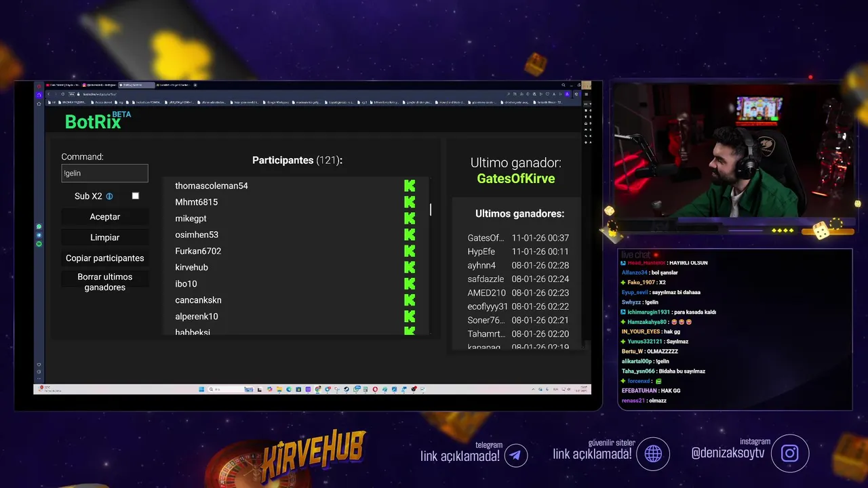
Task: Click chat user EFEBATUHAN
Action: coord(639,390)
